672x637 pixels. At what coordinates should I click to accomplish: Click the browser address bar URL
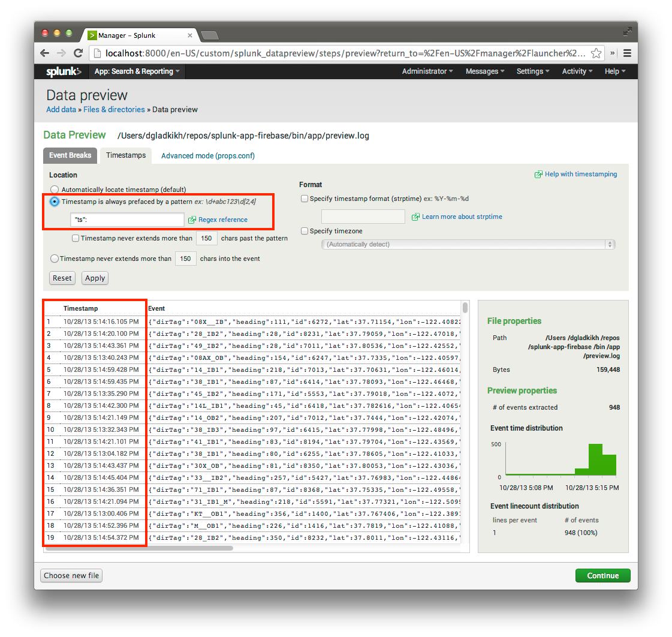coord(345,53)
